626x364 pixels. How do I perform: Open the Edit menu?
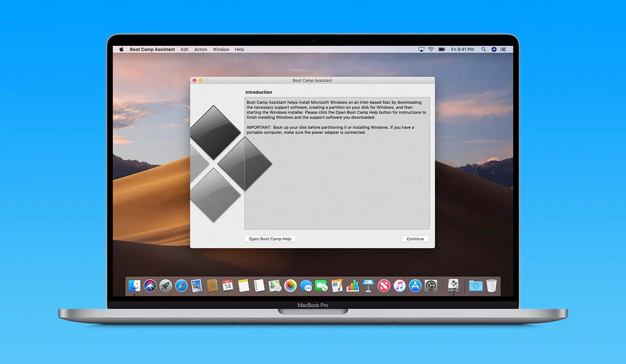(x=185, y=50)
